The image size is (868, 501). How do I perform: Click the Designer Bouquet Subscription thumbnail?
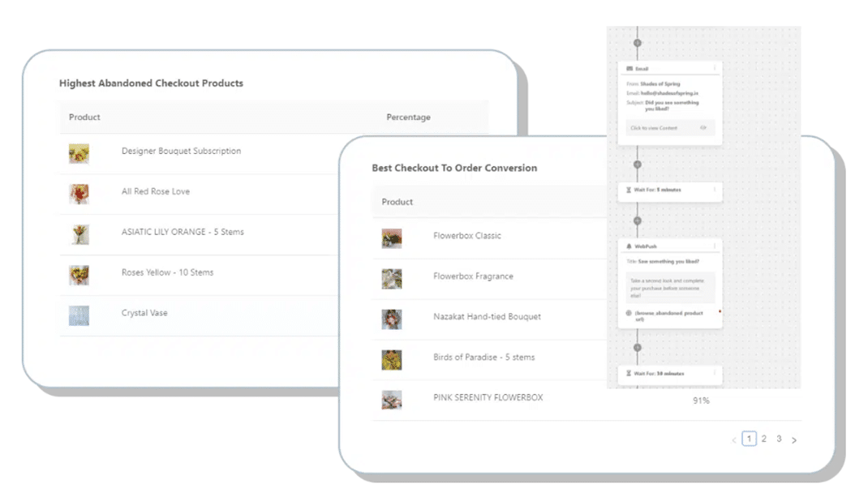pos(79,153)
